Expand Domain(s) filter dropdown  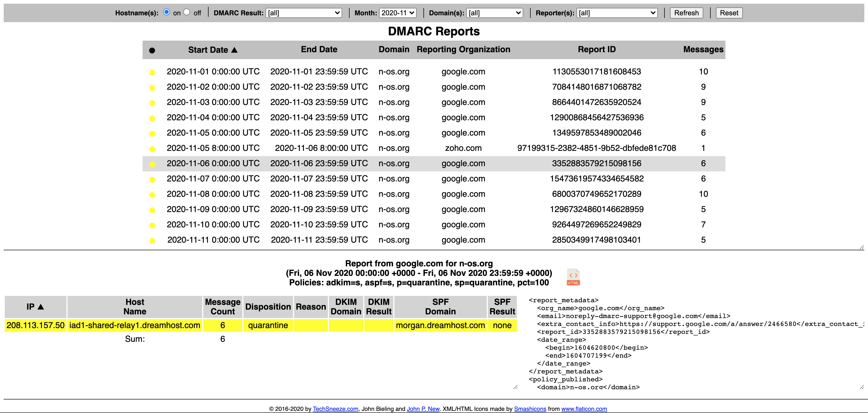pos(494,13)
